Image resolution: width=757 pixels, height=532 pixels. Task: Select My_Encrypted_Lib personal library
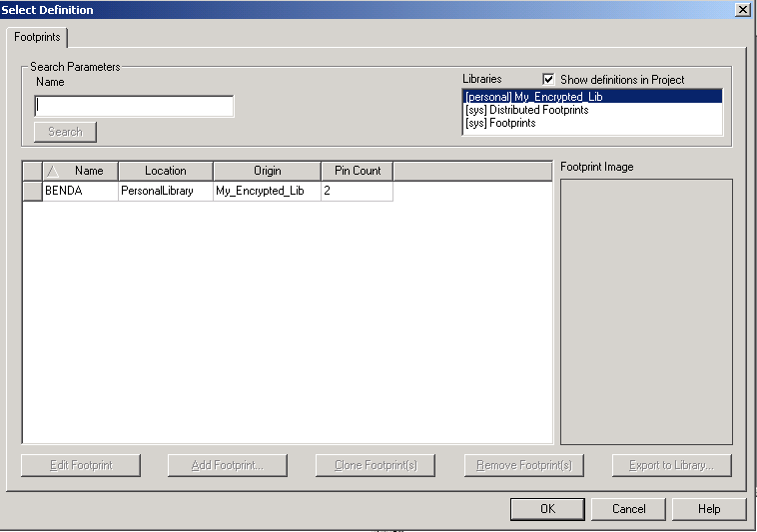click(x=533, y=97)
